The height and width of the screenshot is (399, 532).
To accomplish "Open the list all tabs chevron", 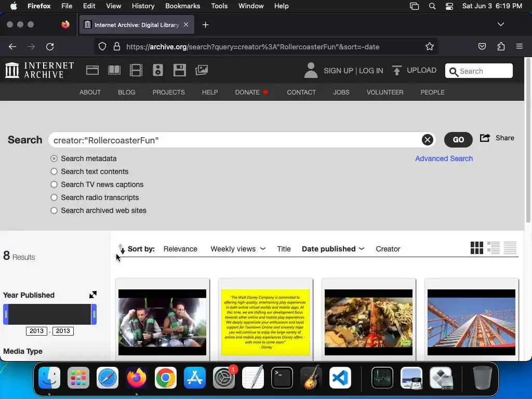I will coord(500,24).
